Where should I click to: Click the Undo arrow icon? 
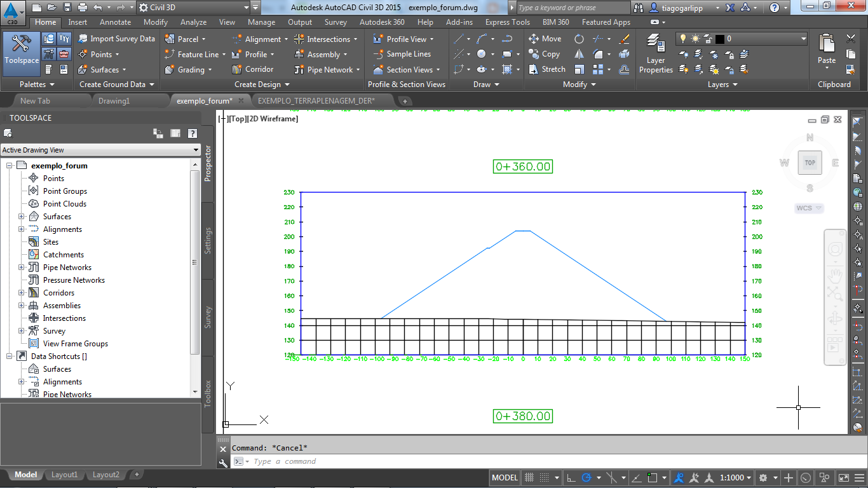click(97, 8)
